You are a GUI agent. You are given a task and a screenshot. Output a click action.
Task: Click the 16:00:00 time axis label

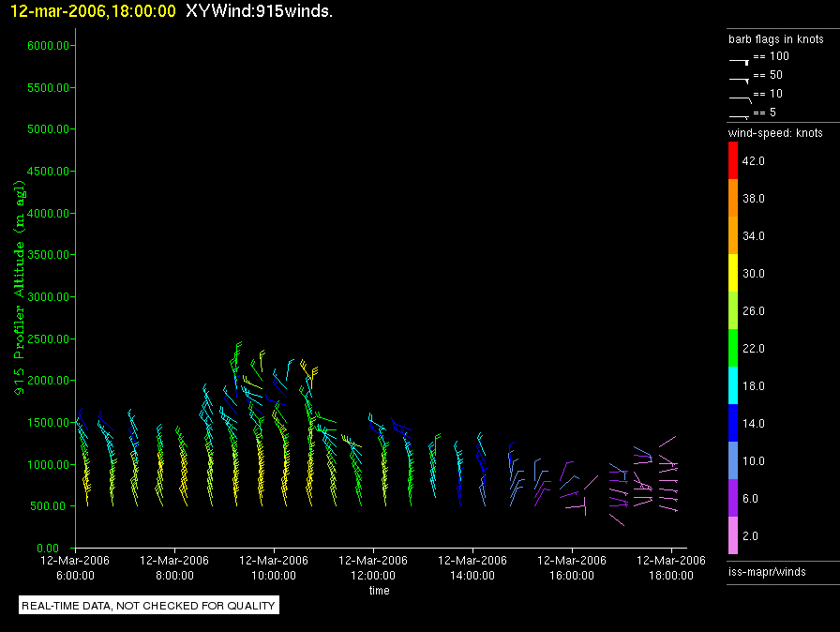(572, 576)
